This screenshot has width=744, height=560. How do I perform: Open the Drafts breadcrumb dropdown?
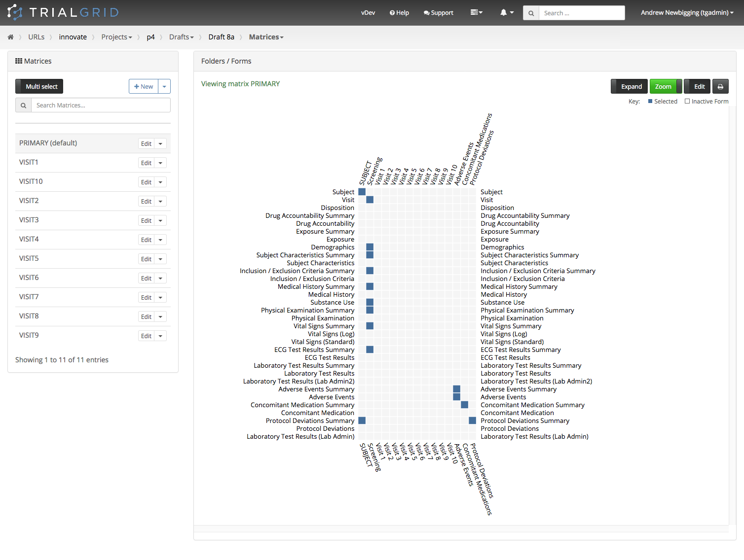coord(181,37)
